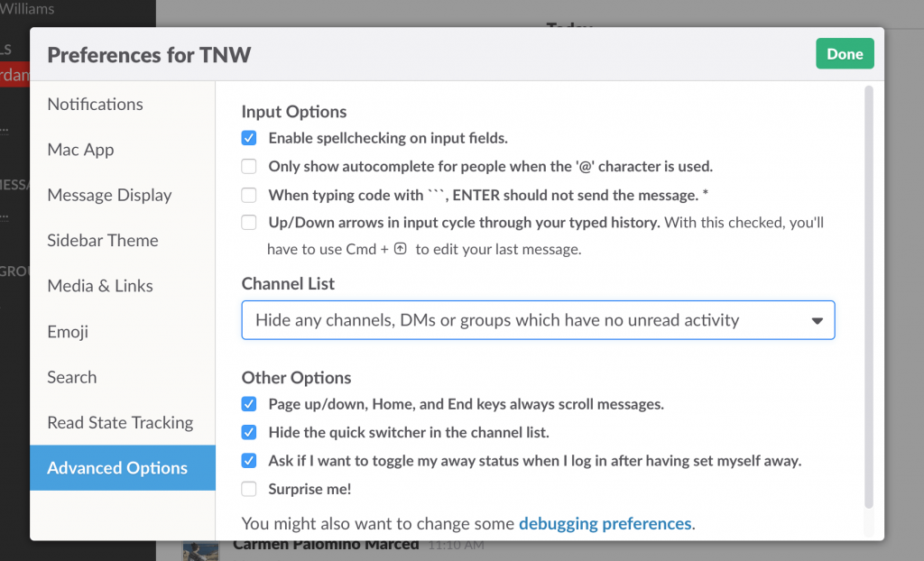The height and width of the screenshot is (561, 924).
Task: Enable Up/Down arrows typed history checkbox
Action: click(249, 222)
